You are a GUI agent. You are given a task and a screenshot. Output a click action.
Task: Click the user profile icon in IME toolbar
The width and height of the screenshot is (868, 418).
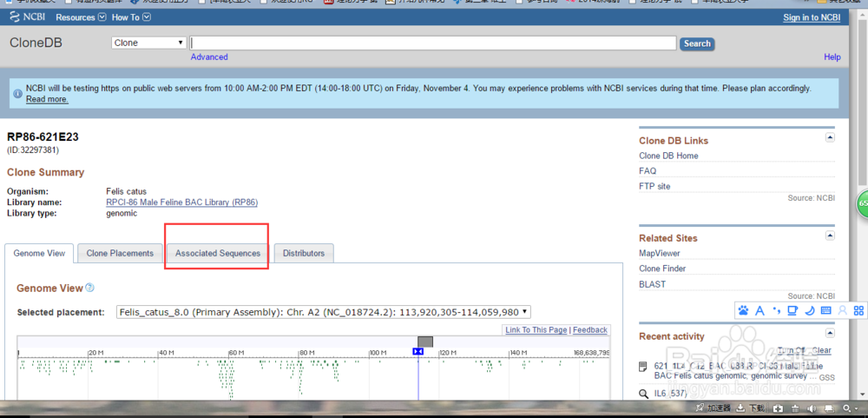pyautogui.click(x=843, y=311)
